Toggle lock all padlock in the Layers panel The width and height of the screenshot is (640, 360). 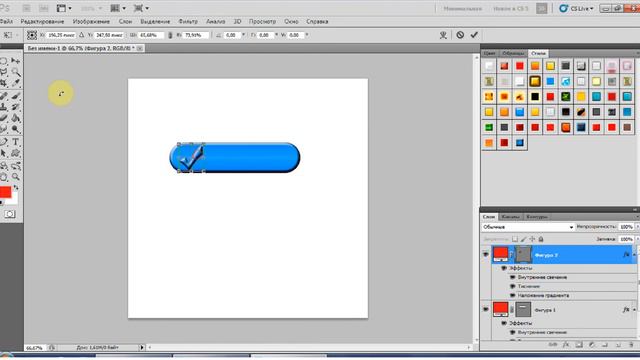click(541, 239)
